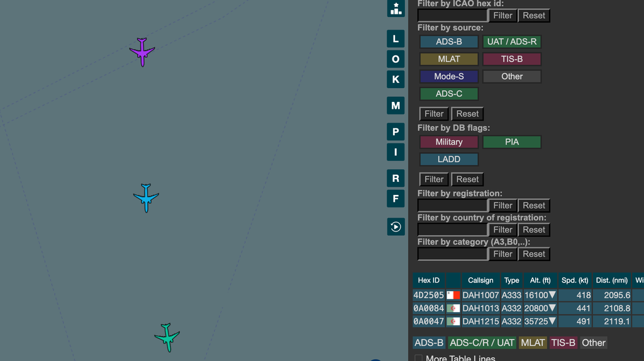This screenshot has height=361, width=644.
Task: Select the green airplane on the map
Action: pyautogui.click(x=167, y=338)
